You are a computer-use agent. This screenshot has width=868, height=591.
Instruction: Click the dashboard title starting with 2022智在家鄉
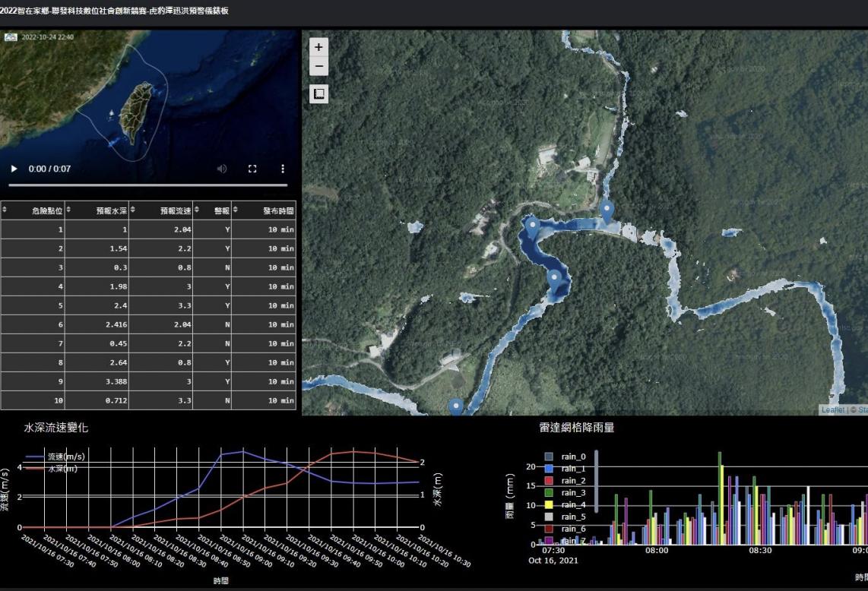pos(114,11)
